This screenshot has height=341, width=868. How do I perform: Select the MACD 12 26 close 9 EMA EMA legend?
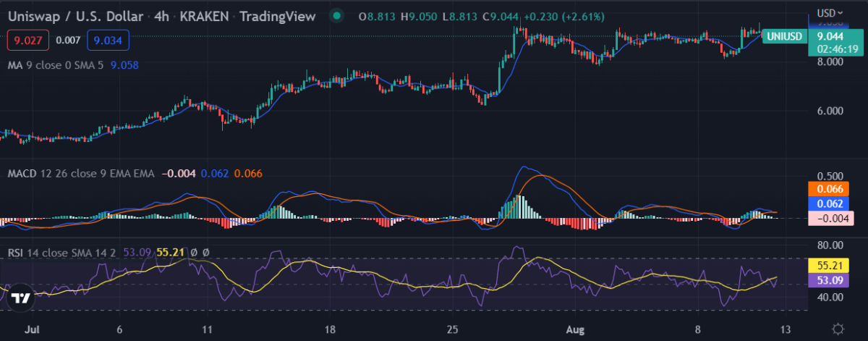[80, 173]
